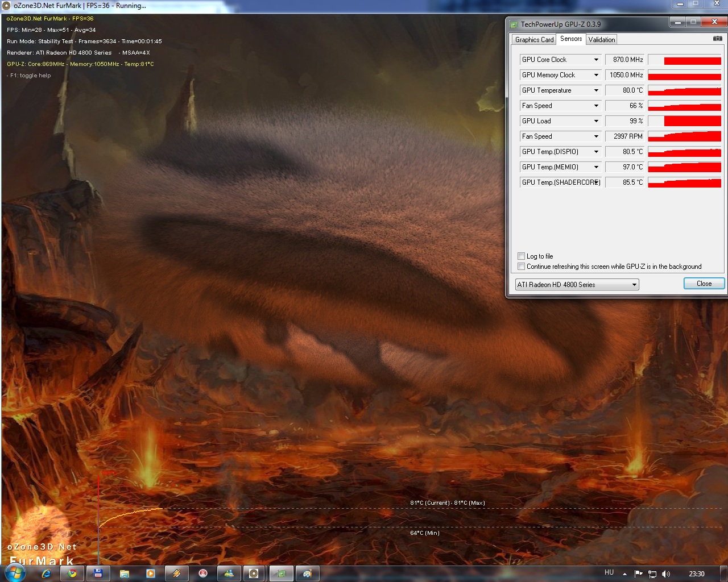Viewport: 728px width, 582px height.
Task: Click the 80.0 °C temperature value
Action: [624, 90]
